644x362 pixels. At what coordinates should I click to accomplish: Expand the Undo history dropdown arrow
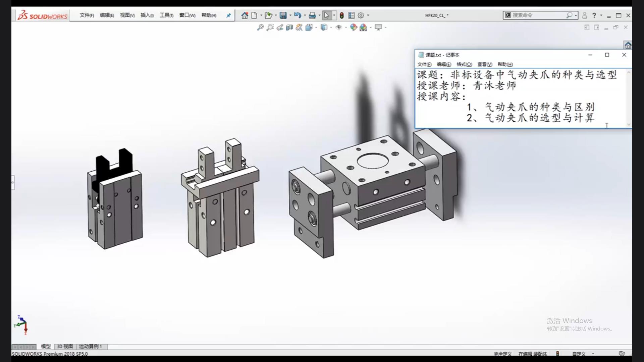305,15
